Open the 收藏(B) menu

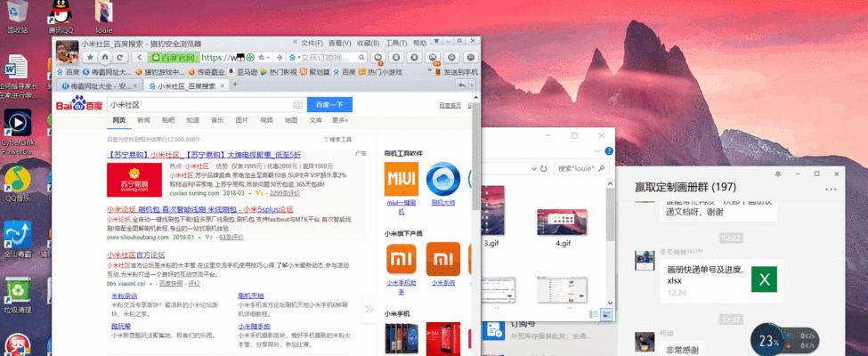pyautogui.click(x=369, y=43)
